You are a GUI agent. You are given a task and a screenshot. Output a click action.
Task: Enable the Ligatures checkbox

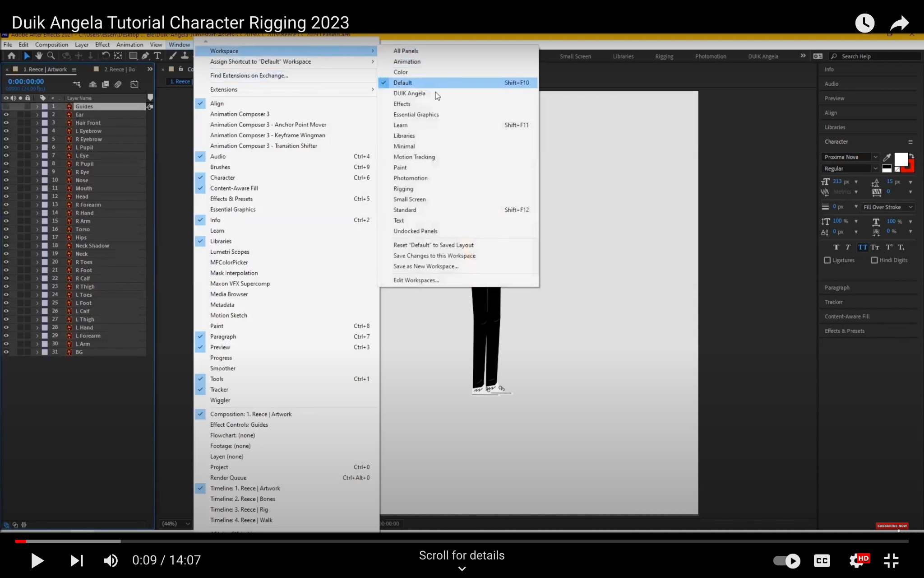tap(827, 260)
